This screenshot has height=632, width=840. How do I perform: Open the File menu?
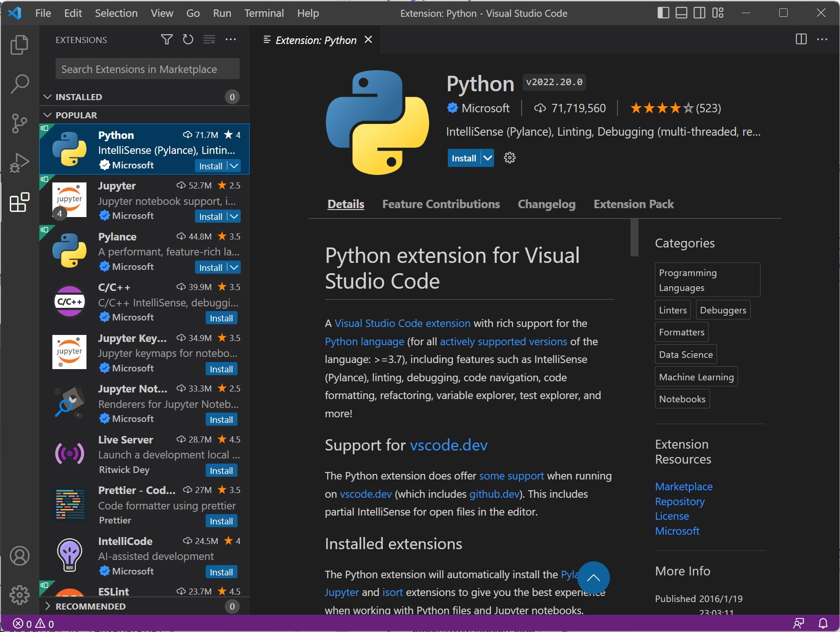coord(43,13)
